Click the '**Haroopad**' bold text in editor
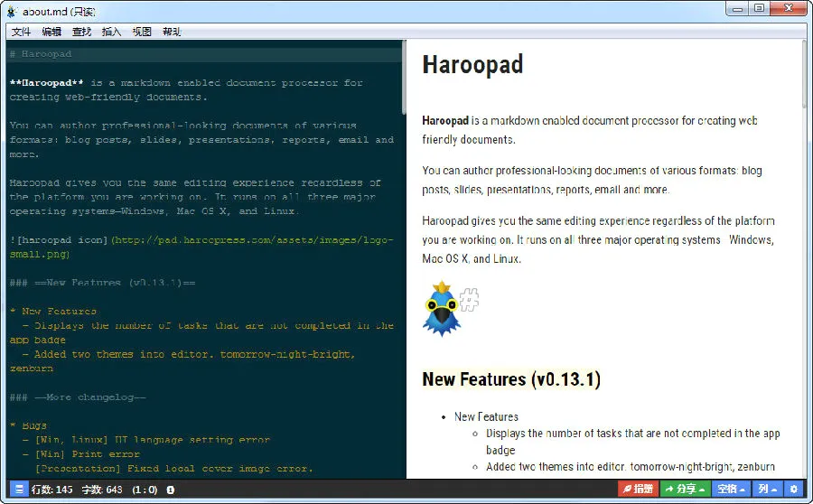The image size is (813, 504). [47, 82]
